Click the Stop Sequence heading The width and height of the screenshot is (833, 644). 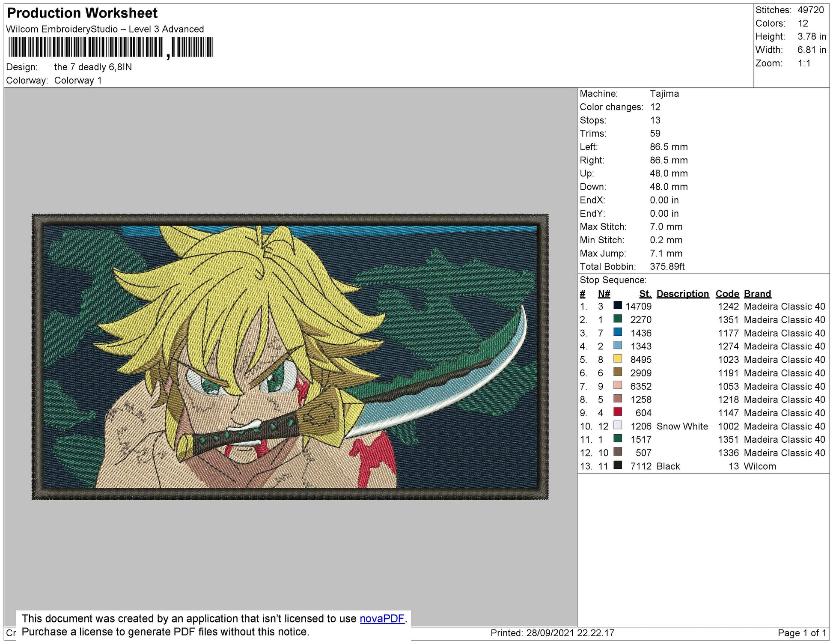pos(613,280)
